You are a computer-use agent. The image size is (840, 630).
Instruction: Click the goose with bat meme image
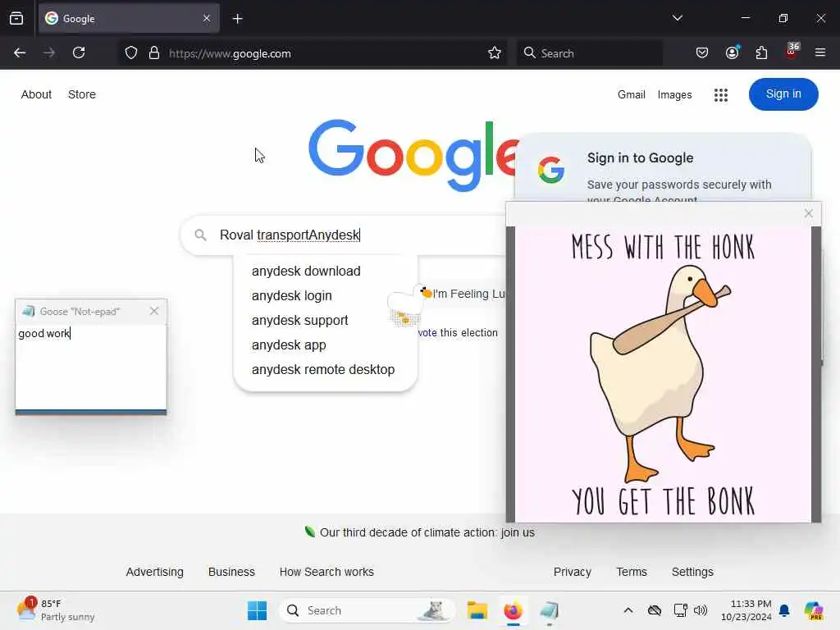tap(663, 374)
